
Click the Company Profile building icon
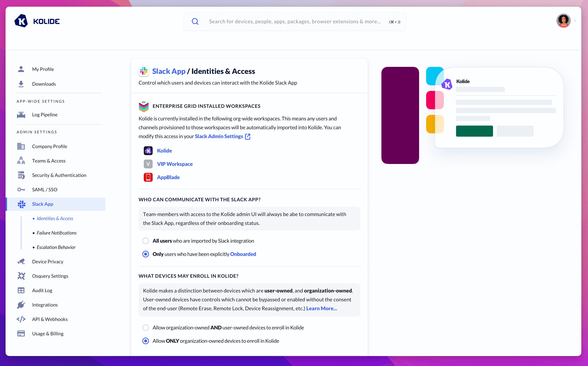coord(21,146)
